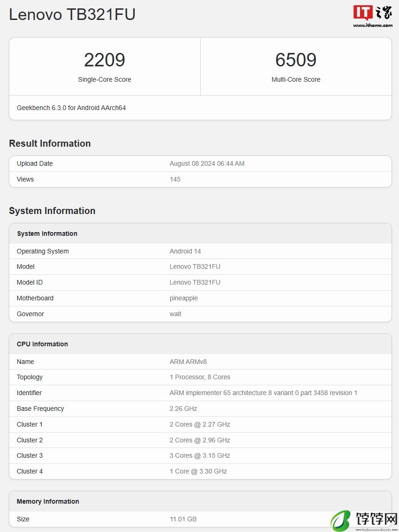The height and width of the screenshot is (532, 399).
Task: Click the large page title Lenovo TB321FU
Action: coord(72,14)
